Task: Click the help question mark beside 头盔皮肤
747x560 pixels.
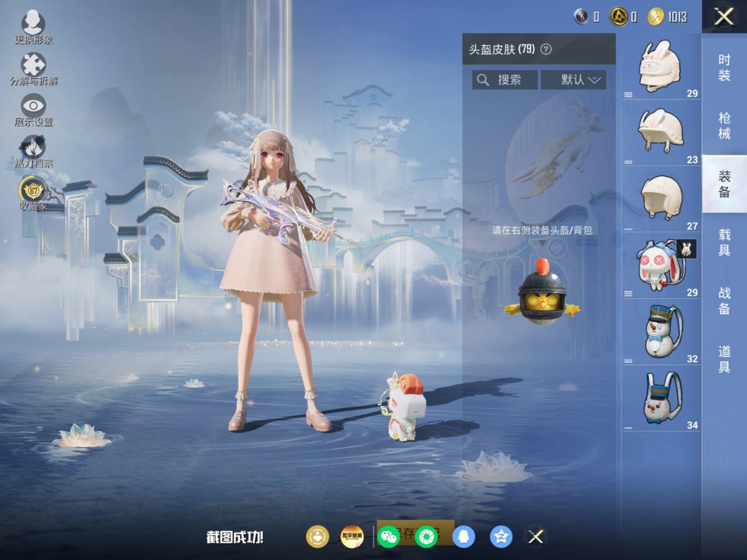Action: 545,50
